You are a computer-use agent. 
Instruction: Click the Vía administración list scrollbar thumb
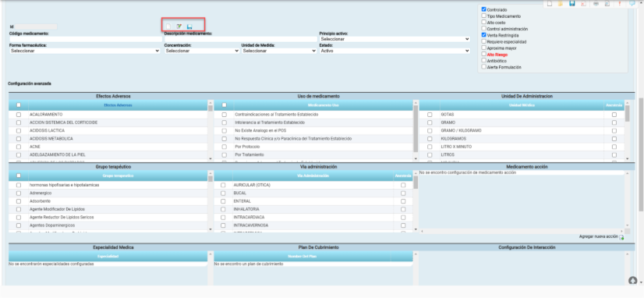click(416, 183)
